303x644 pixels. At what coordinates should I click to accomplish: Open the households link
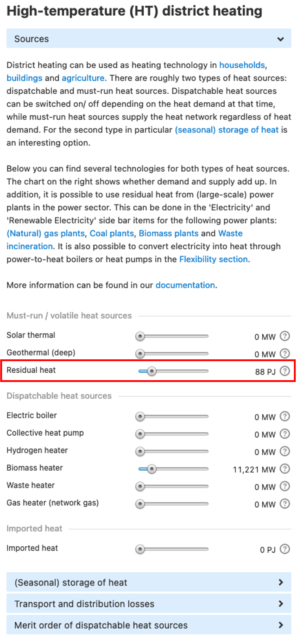tap(242, 65)
